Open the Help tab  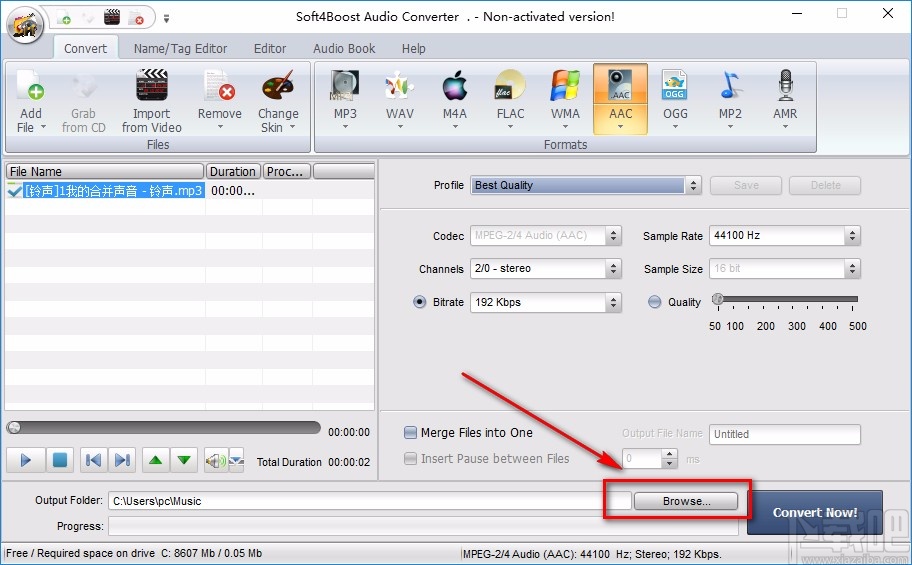click(414, 48)
